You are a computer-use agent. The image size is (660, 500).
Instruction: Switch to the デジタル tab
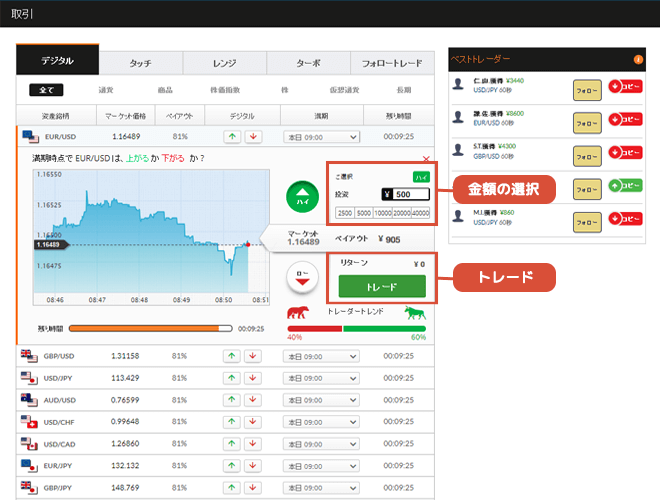click(x=57, y=60)
